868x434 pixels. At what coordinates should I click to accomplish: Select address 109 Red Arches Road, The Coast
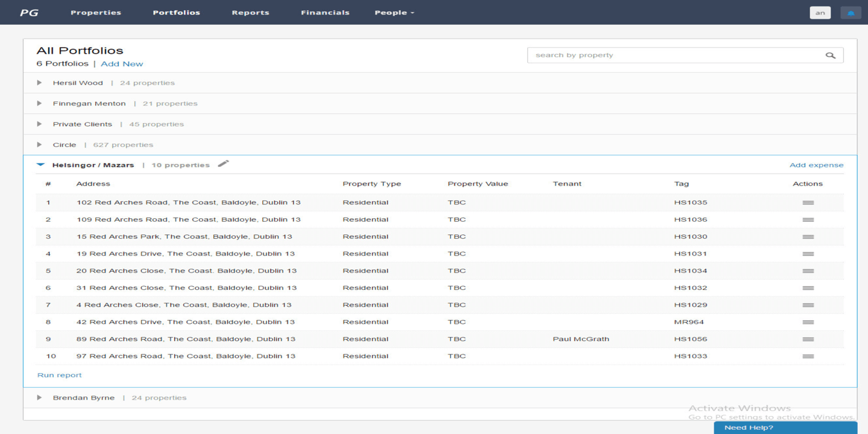(189, 219)
